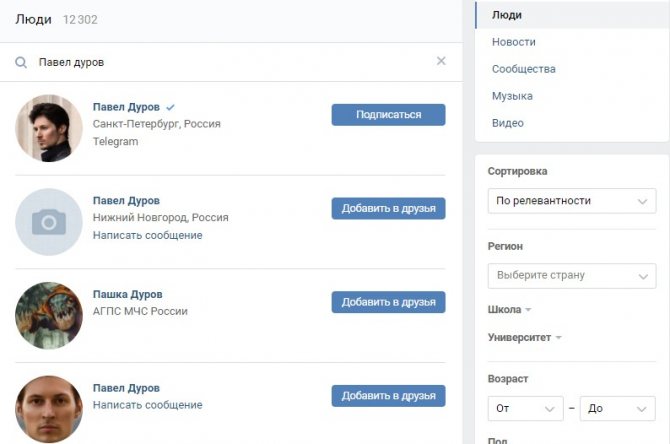
Task: Open the Выберите страну region dropdown
Action: coord(572,276)
